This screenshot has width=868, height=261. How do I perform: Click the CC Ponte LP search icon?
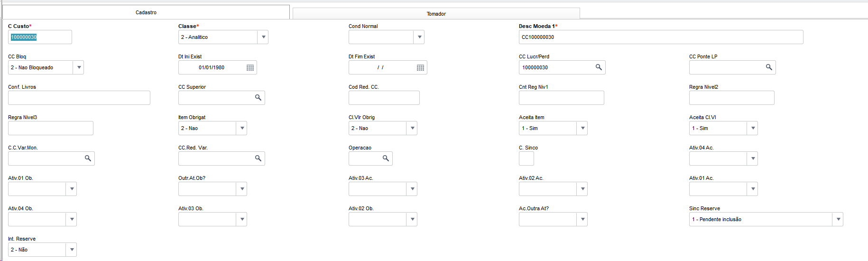[x=769, y=67]
